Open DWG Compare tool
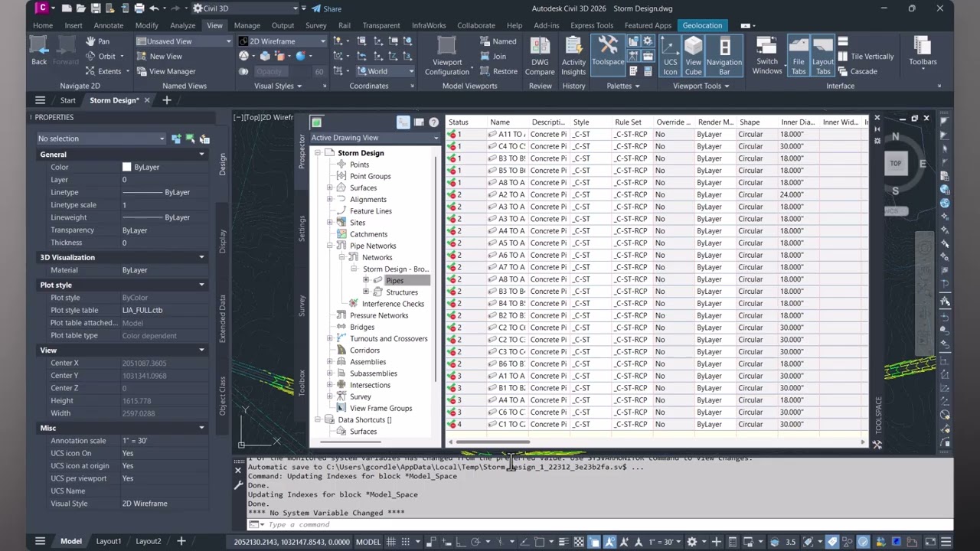 point(540,56)
